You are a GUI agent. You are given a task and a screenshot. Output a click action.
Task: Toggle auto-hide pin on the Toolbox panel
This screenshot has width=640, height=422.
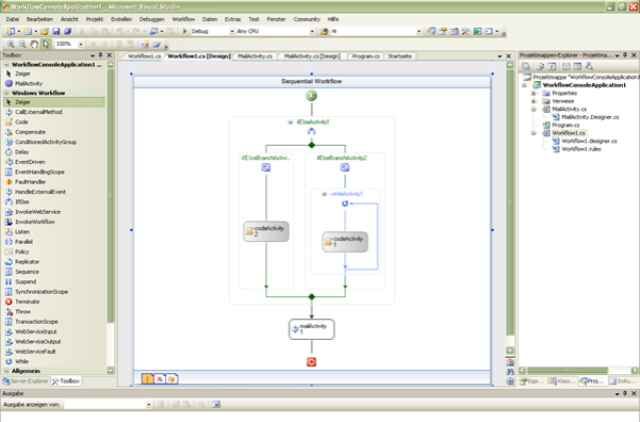point(100,55)
